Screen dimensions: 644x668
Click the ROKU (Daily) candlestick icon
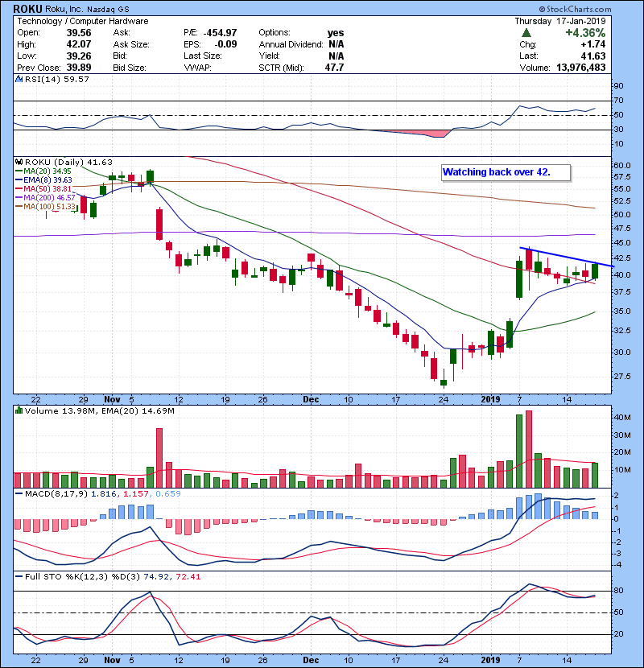[x=19, y=162]
